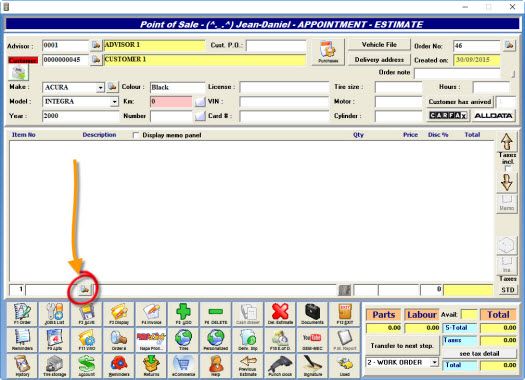
Task: Open the 2 - WORK ORDER step dropdown
Action: pyautogui.click(x=434, y=362)
